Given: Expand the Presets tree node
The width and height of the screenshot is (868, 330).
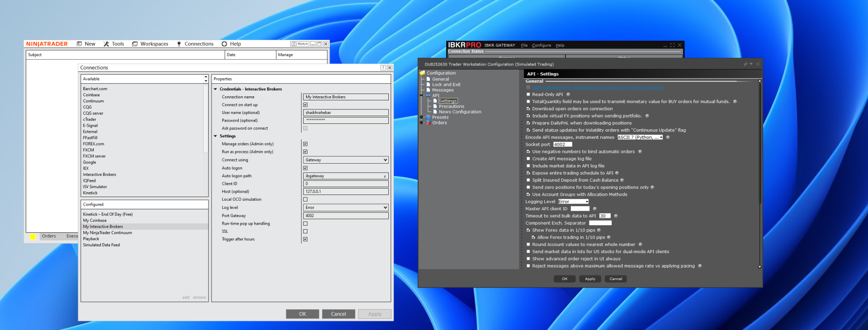Looking at the screenshot, I should [422, 118].
